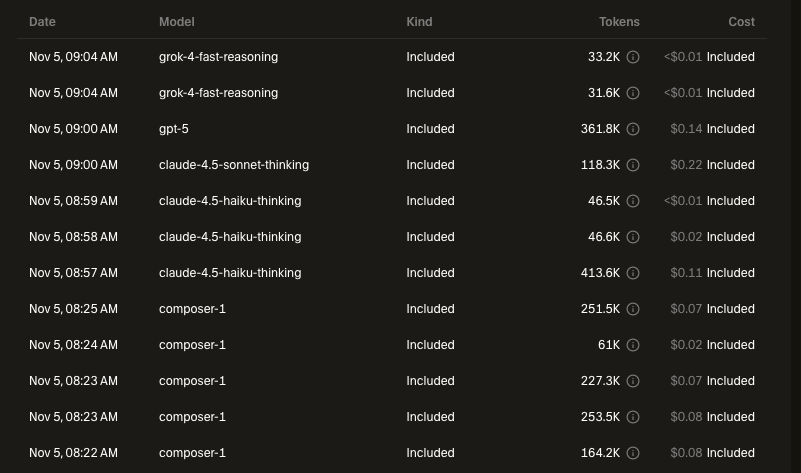Show token details for claude-4.5-sonnet-thinking row
The height and width of the screenshot is (473, 801).
[x=633, y=165]
